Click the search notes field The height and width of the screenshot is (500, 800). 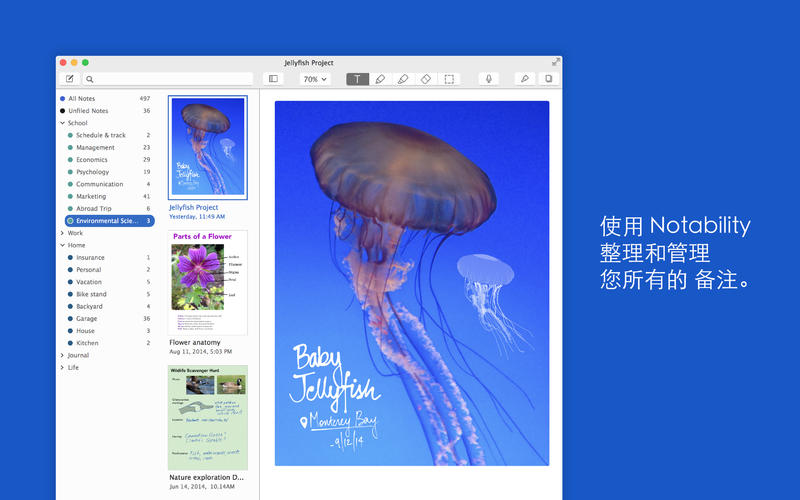click(x=170, y=79)
